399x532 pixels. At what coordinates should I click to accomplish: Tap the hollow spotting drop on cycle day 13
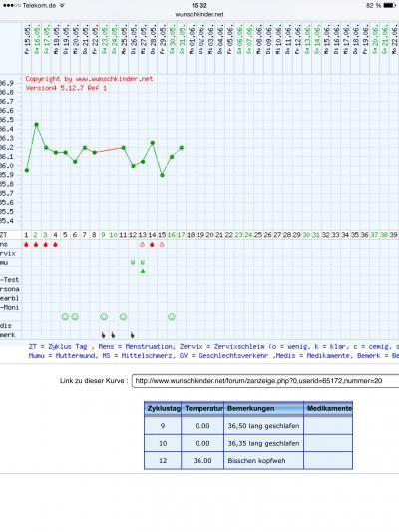tap(143, 245)
